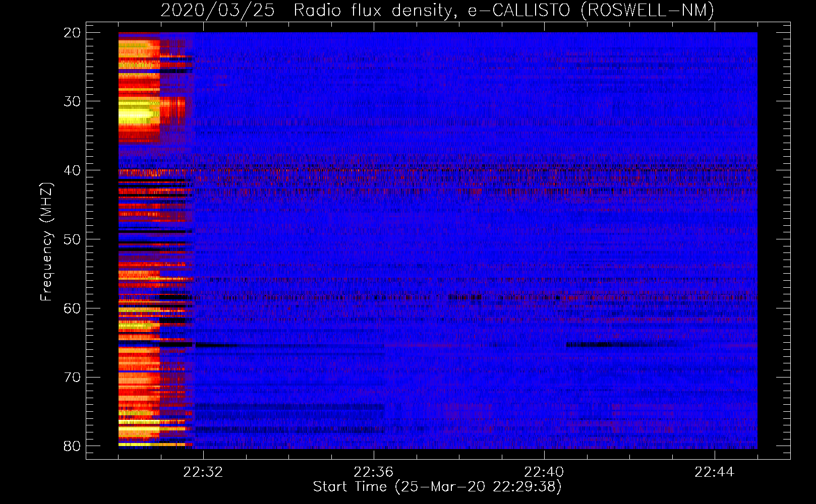
Task: Click the time tick label '22:32'
Action: point(203,472)
